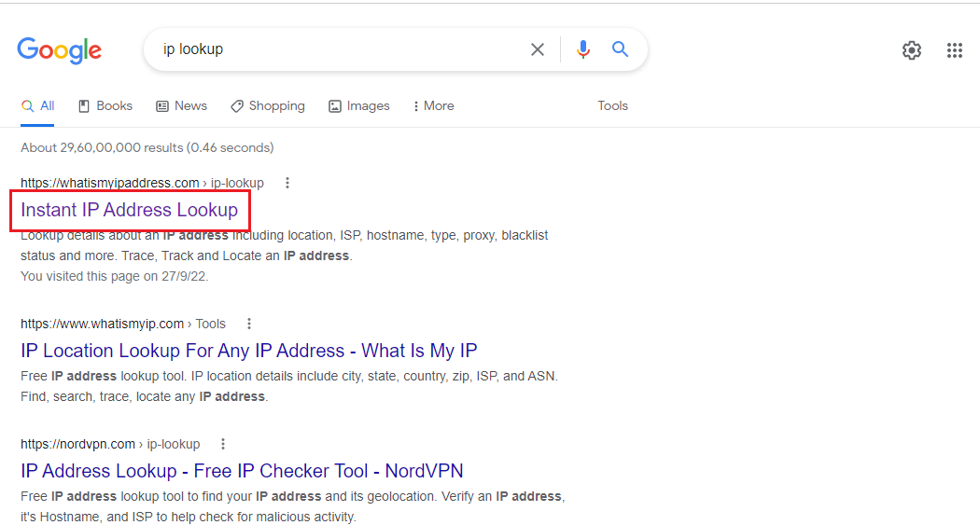Switch to the News tab
This screenshot has width=980, height=525.
[x=182, y=106]
